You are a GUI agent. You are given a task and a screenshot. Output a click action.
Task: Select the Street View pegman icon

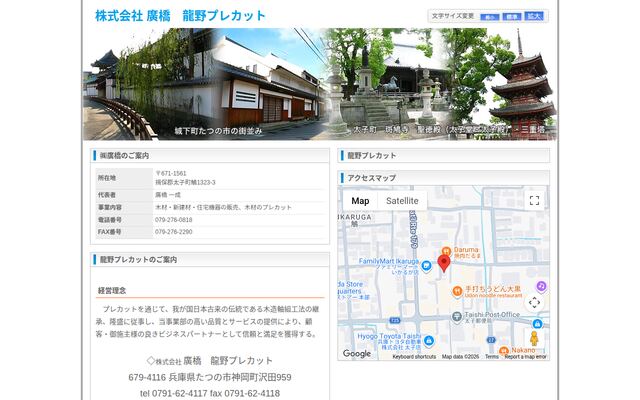pos(534,338)
